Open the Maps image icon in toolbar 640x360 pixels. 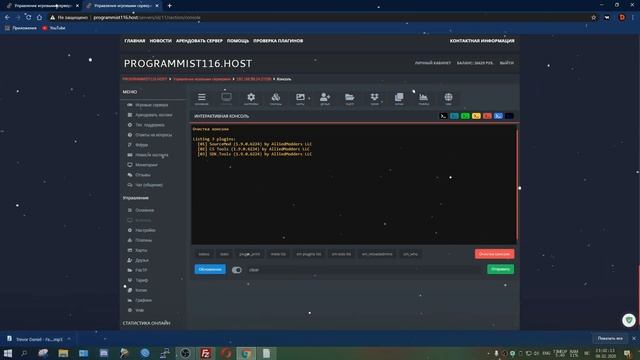coord(300,98)
